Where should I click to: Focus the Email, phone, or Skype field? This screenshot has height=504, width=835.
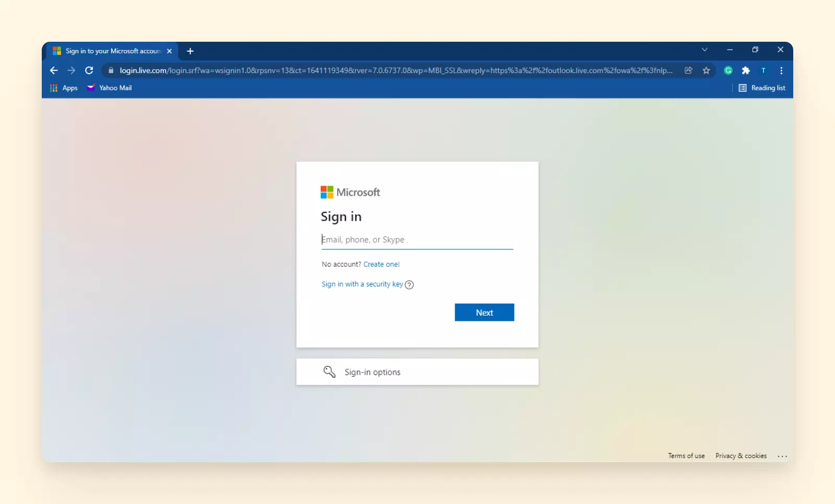[417, 239]
